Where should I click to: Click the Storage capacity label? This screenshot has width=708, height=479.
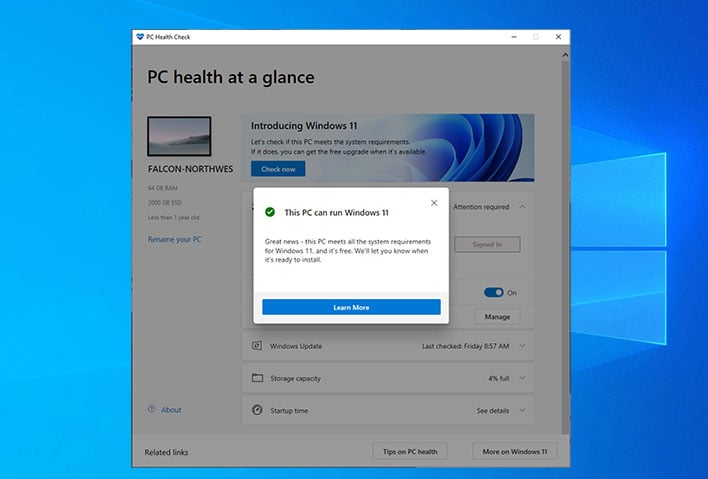click(x=296, y=378)
